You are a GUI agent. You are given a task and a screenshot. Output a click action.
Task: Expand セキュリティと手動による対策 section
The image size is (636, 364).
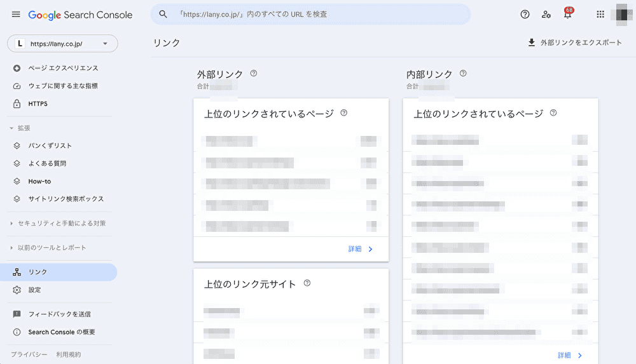tap(58, 224)
